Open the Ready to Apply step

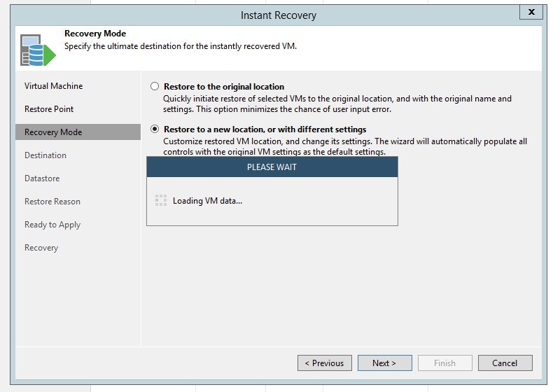[x=52, y=225]
